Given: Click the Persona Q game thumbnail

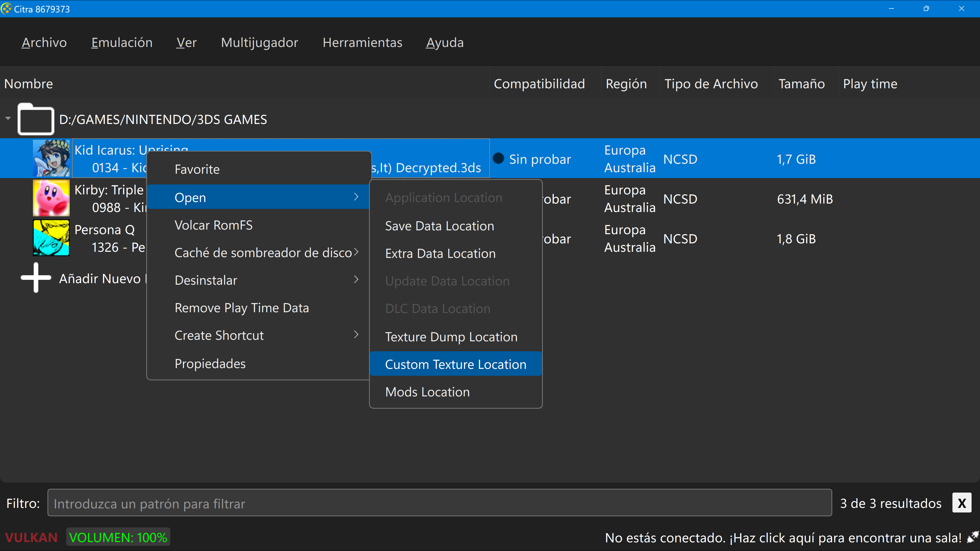Looking at the screenshot, I should click(x=51, y=238).
